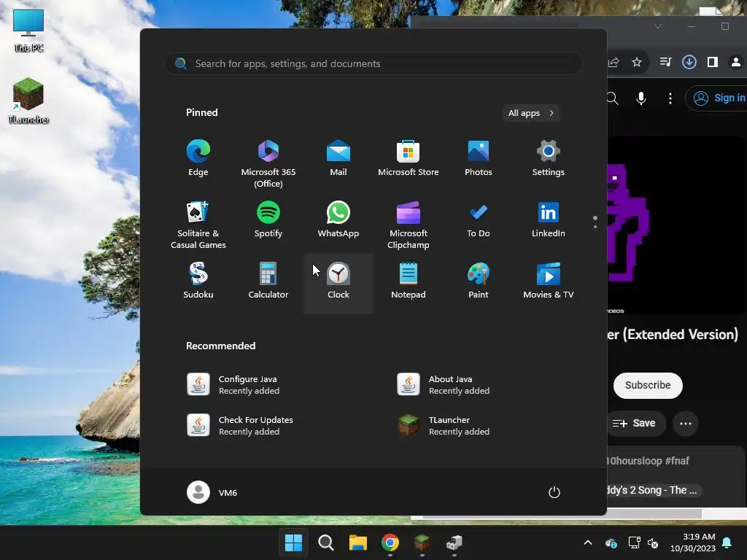The height and width of the screenshot is (560, 747).
Task: Open taskbar Search
Action: (326, 542)
